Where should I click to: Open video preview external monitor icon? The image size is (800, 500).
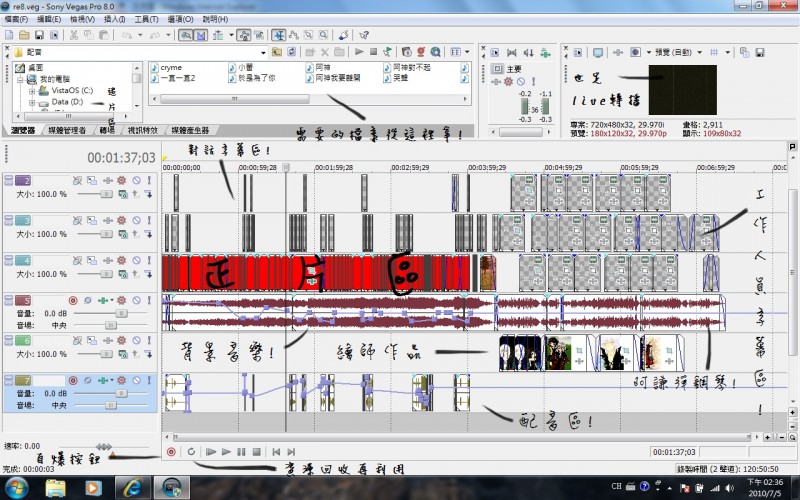coord(598,52)
